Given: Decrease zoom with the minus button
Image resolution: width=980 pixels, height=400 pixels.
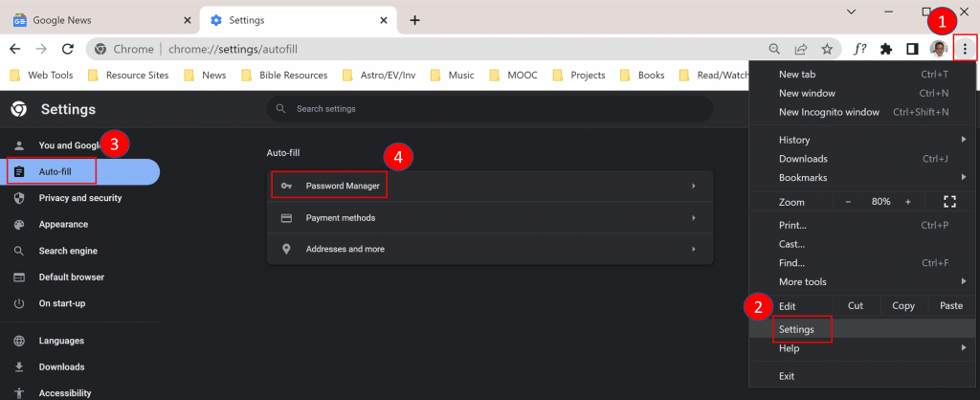Looking at the screenshot, I should (x=847, y=202).
